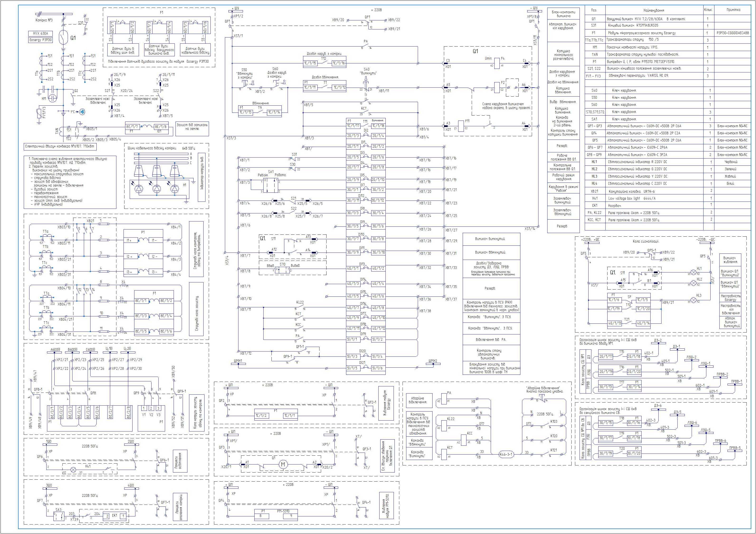Click the 'Примітка' table header
The width and height of the screenshot is (756, 534).
point(733,10)
